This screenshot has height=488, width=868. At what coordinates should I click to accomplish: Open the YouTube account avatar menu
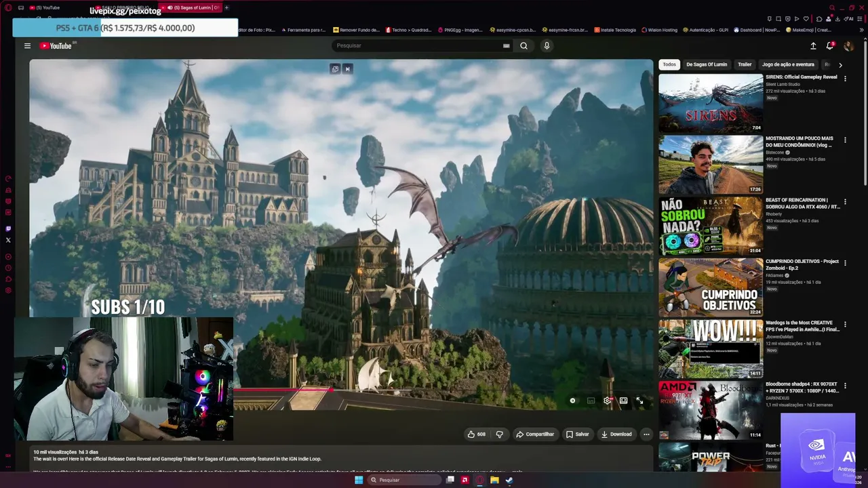point(848,46)
